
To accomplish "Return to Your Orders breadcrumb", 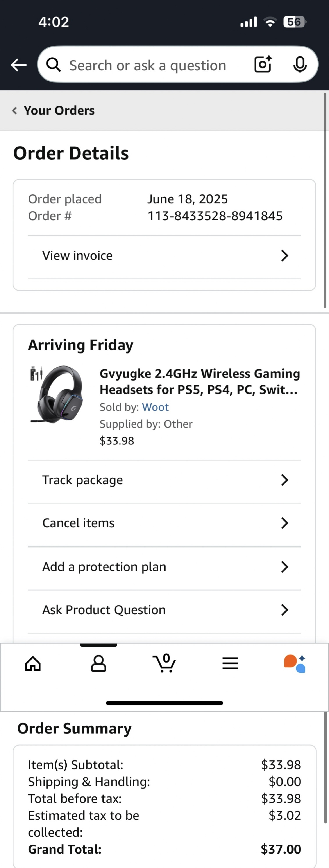I will (x=54, y=111).
